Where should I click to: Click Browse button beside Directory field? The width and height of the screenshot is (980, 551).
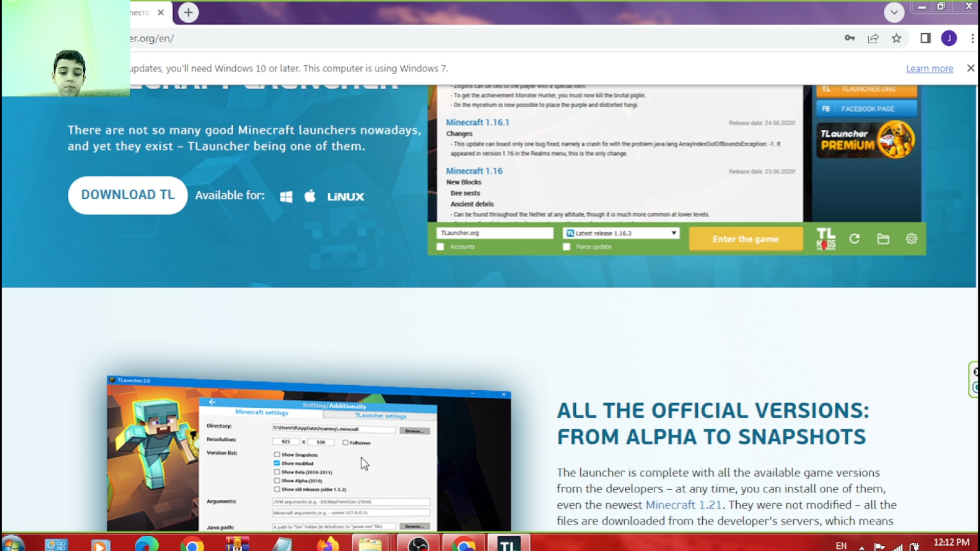(x=414, y=431)
